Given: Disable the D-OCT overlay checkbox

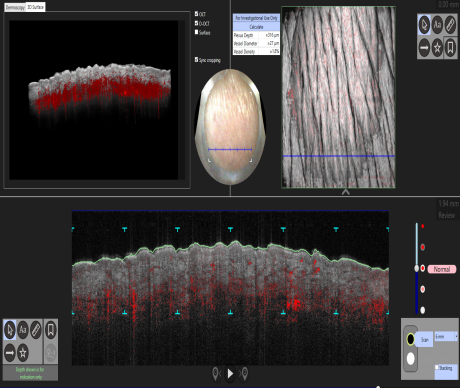Looking at the screenshot, I should (197, 23).
